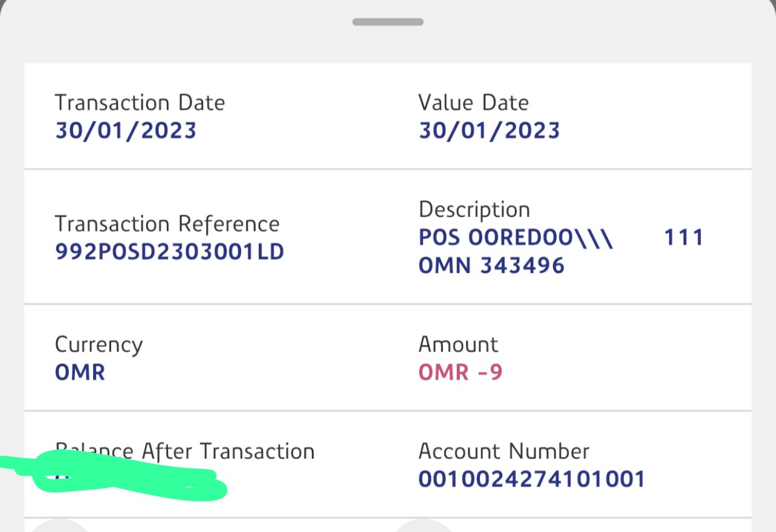Select the POS OOREDOO description text
Screen dimensions: 776x532
pos(516,238)
